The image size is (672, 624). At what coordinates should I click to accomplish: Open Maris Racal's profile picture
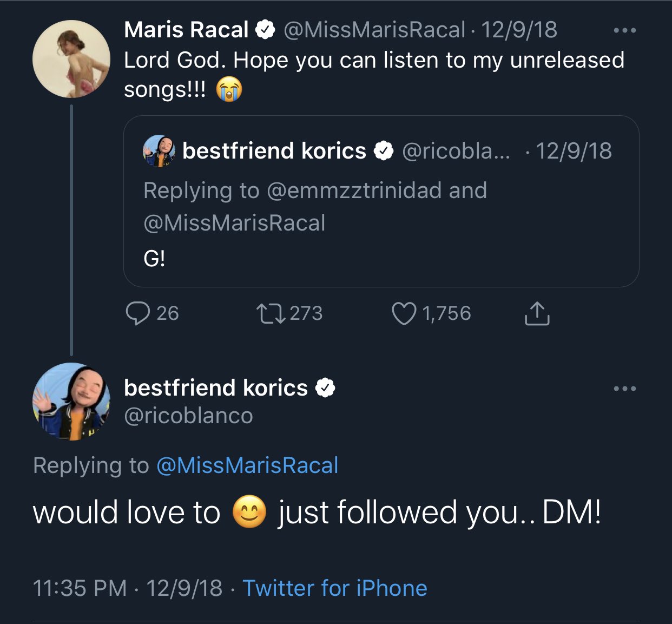click(71, 59)
